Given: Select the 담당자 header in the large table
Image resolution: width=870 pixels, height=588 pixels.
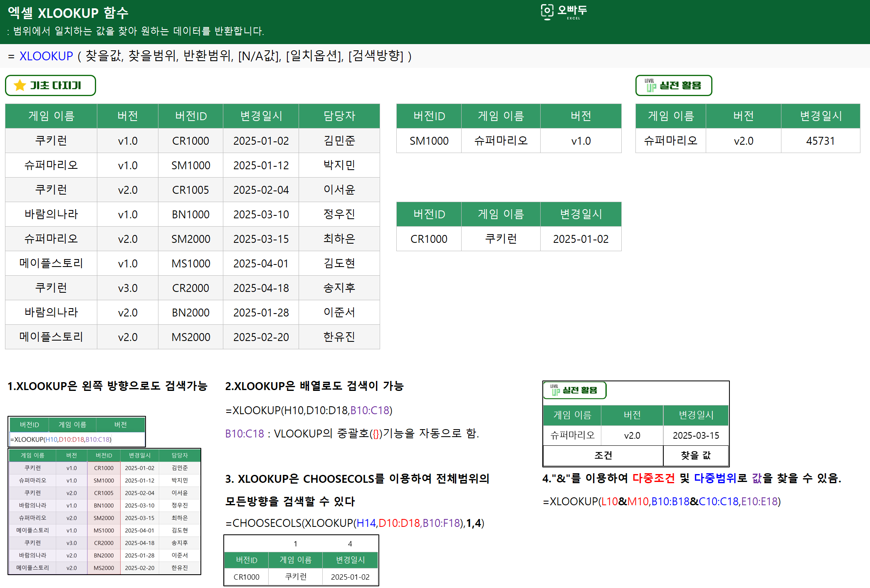Looking at the screenshot, I should click(339, 116).
